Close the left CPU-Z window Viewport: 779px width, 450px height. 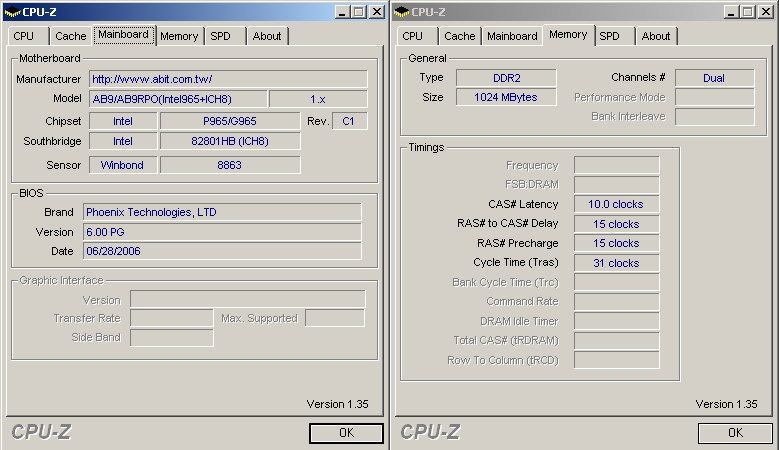[377, 12]
